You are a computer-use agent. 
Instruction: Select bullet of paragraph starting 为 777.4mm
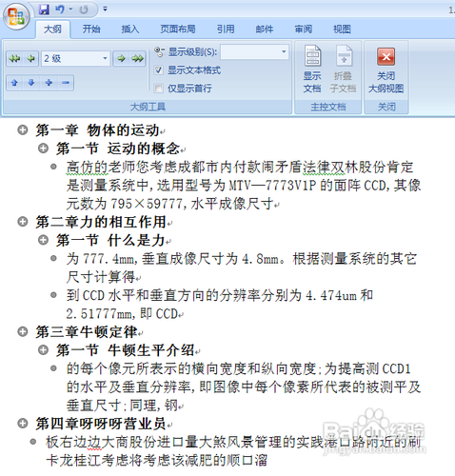point(53,258)
